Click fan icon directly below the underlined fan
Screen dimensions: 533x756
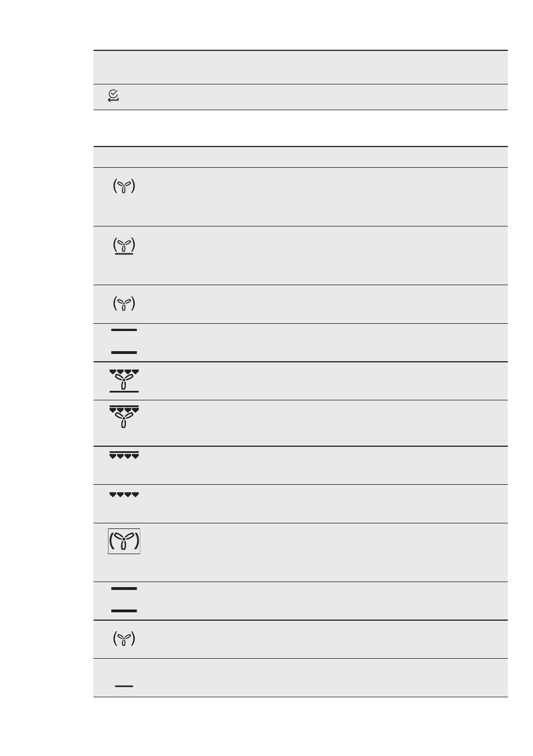(124, 304)
